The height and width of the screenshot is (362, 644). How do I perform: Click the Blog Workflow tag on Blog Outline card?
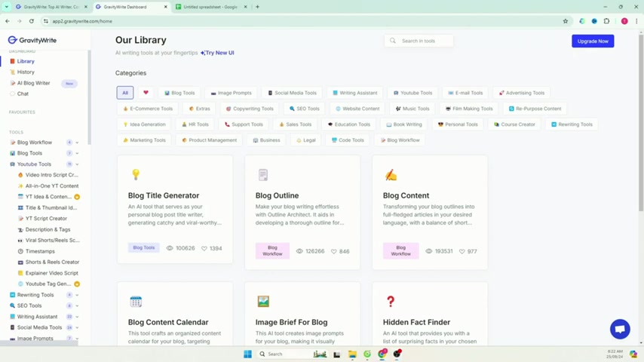pos(272,250)
